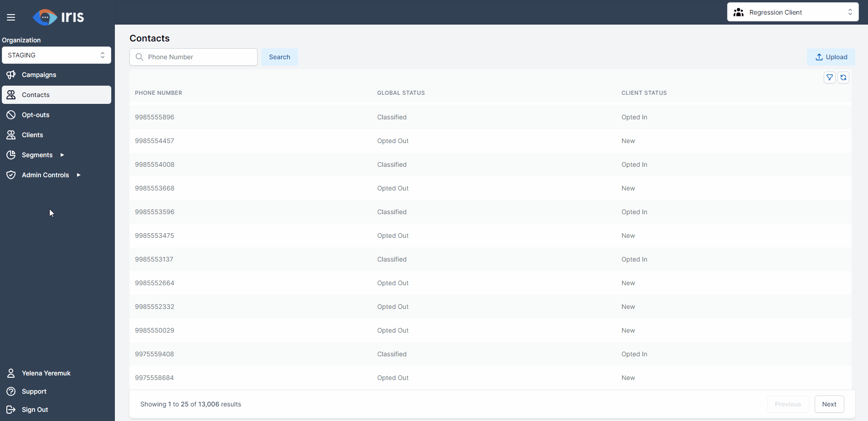The width and height of the screenshot is (868, 421).
Task: Click Opted Out status for 9985550029
Action: click(x=393, y=330)
